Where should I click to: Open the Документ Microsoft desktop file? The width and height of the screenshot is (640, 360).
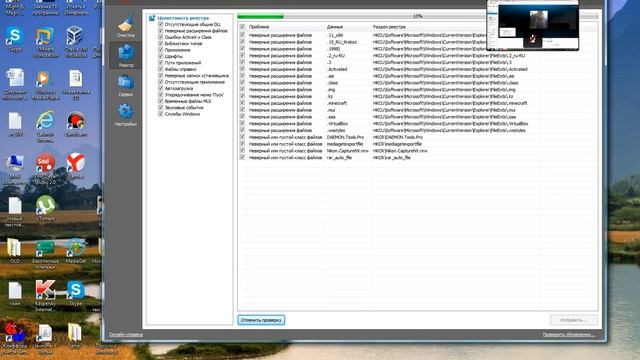15,84
